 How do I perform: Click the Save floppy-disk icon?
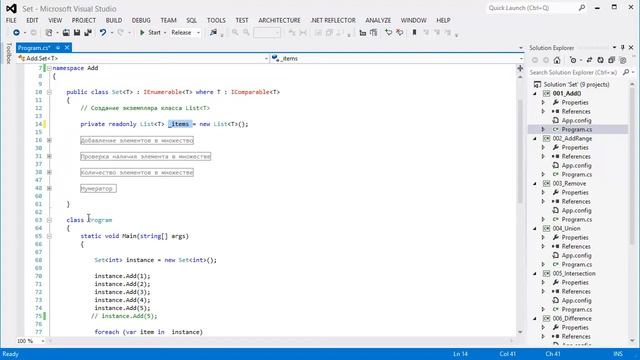77,33
